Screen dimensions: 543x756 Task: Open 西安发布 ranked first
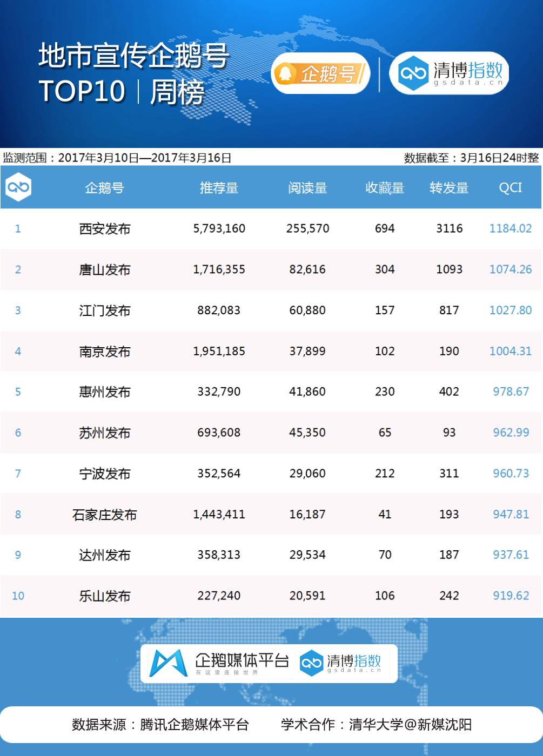104,228
